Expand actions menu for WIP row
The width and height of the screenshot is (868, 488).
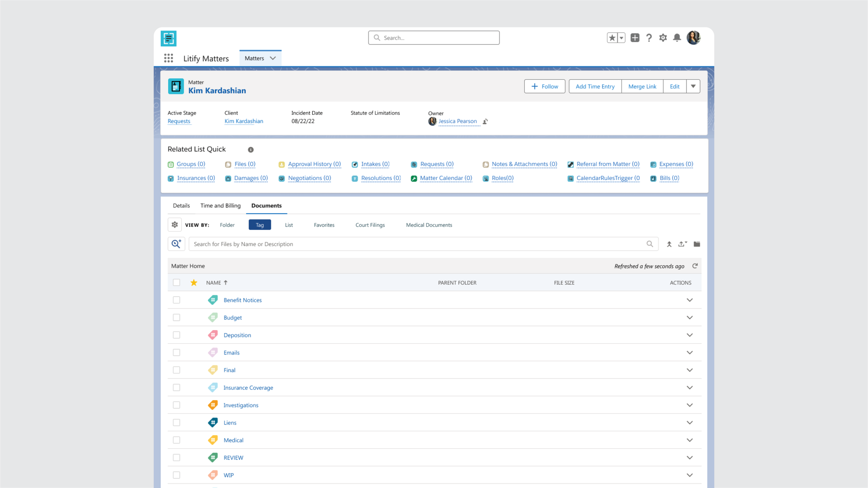[690, 475]
